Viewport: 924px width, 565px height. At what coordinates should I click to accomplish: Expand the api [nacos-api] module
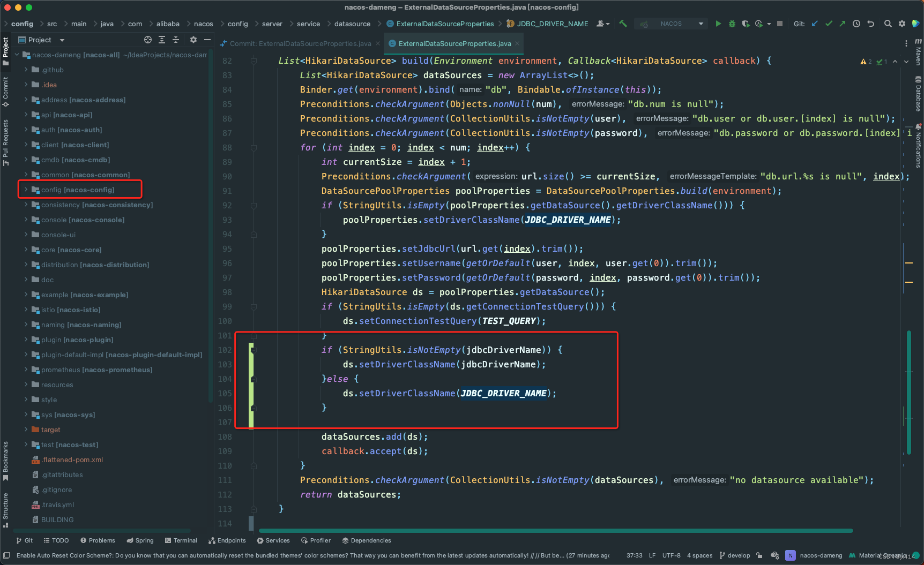[26, 115]
